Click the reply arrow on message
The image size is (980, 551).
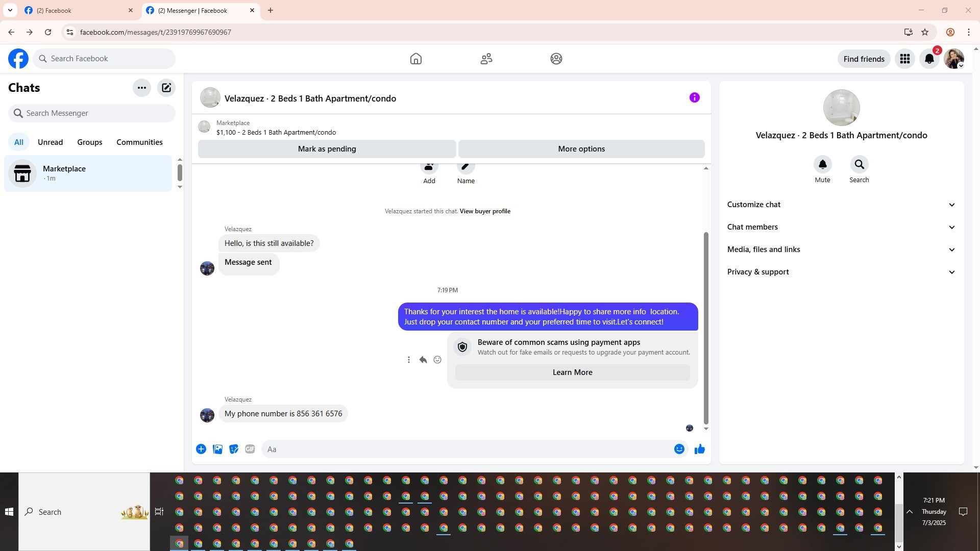pos(423,360)
